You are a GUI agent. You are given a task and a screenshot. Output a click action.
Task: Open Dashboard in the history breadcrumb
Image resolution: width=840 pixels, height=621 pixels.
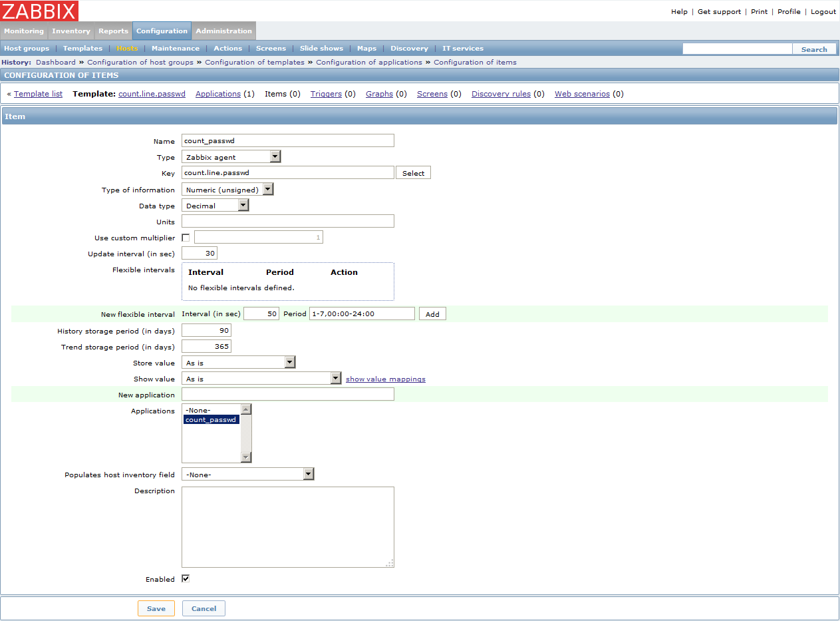click(x=56, y=62)
